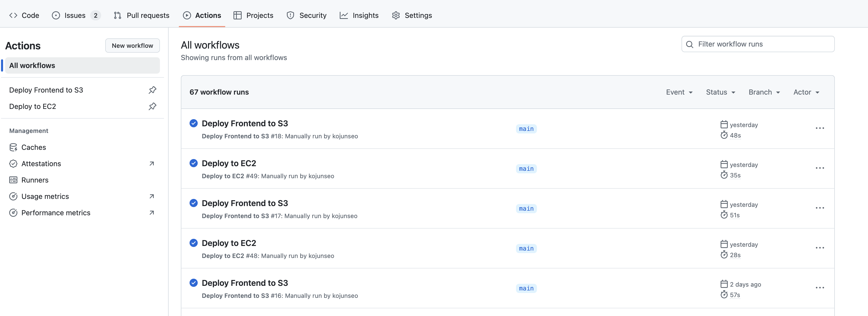This screenshot has width=868, height=316.
Task: Pin icon next to Deploy Frontend to S3
Action: tap(152, 90)
